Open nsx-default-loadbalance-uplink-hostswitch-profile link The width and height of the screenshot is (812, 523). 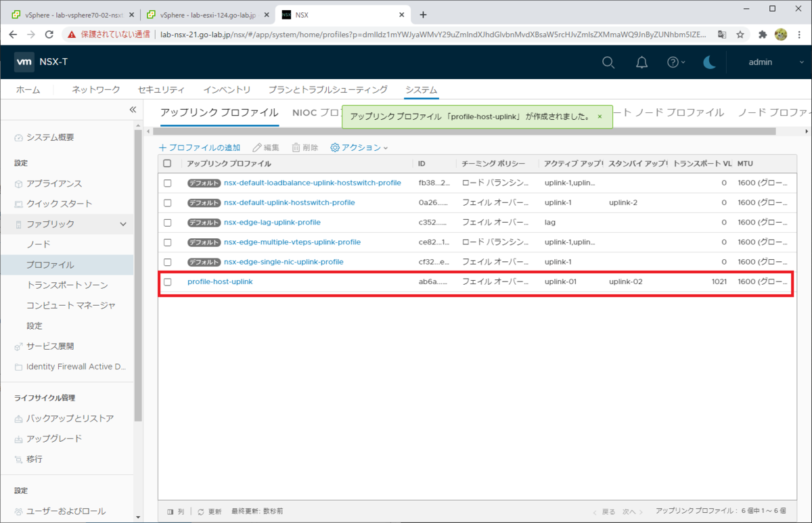click(313, 183)
